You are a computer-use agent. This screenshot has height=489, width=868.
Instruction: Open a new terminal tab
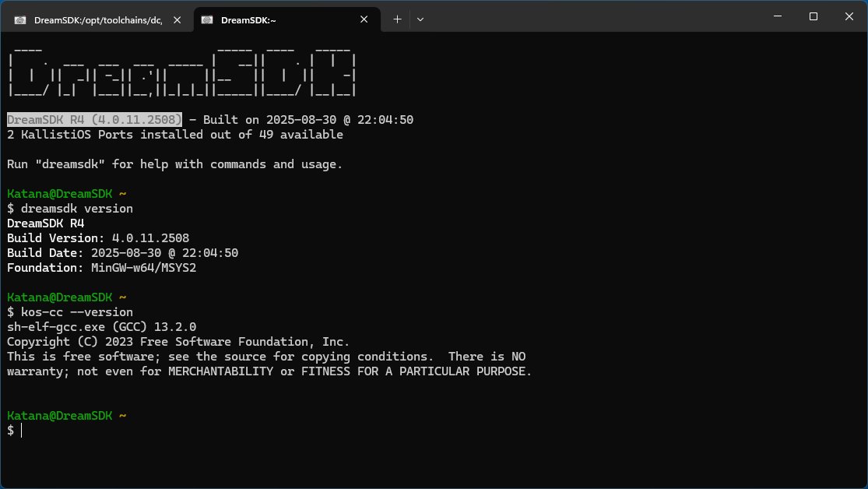pyautogui.click(x=397, y=19)
